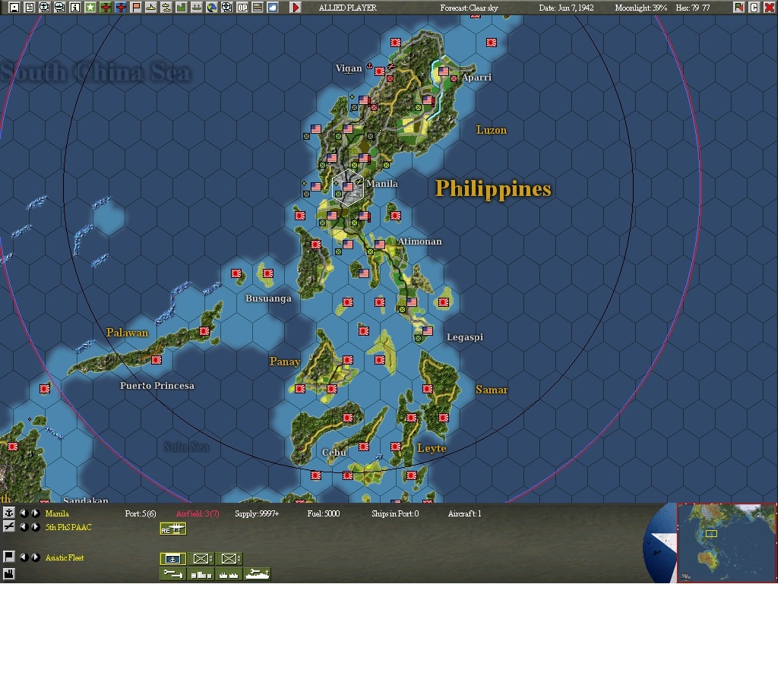This screenshot has width=784, height=682.
Task: Open the document list icon in the top toolbar
Action: [30, 8]
